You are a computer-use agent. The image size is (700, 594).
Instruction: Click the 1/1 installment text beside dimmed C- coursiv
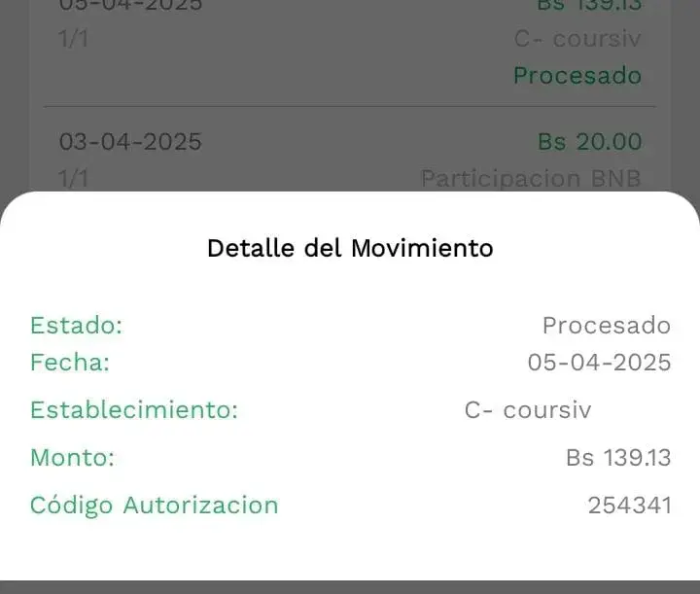70,39
